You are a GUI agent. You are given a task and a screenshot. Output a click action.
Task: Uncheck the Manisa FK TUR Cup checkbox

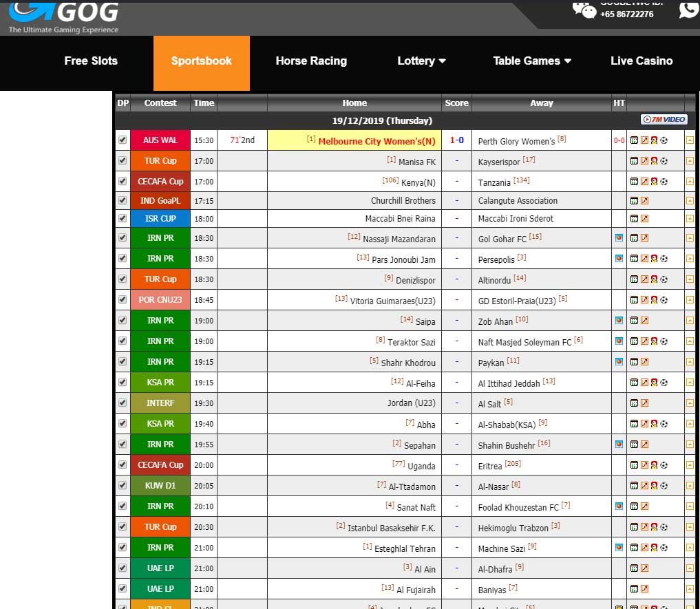click(x=123, y=160)
